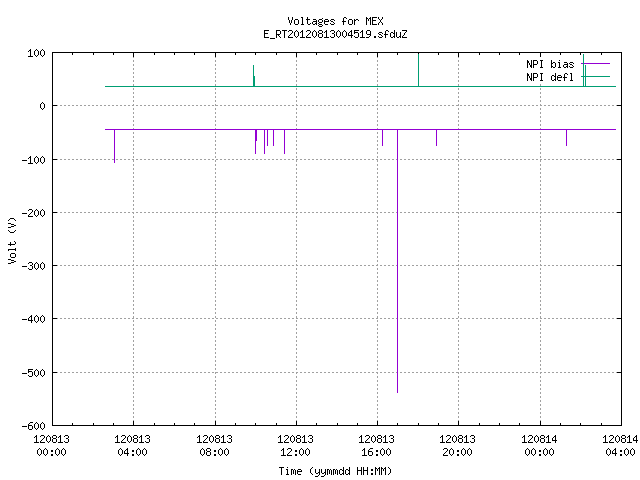Click the purple bias spike near 19:00

click(x=436, y=138)
